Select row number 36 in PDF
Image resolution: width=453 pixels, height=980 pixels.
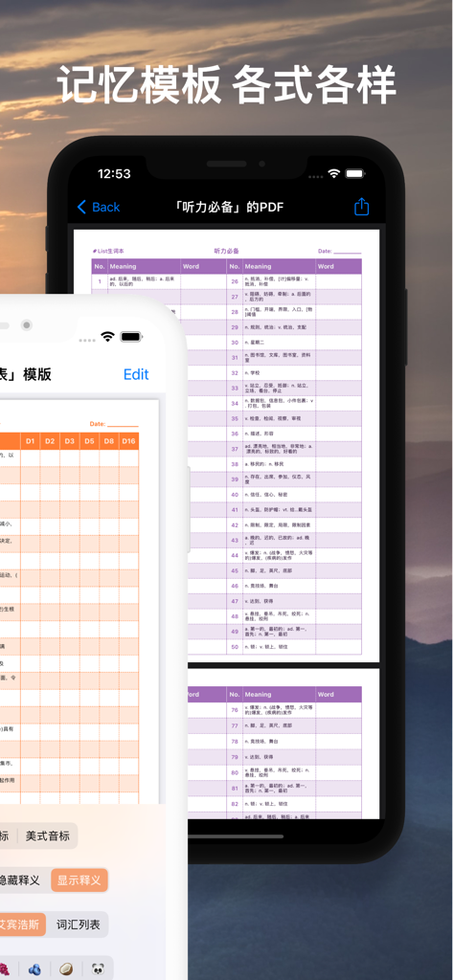click(x=235, y=434)
